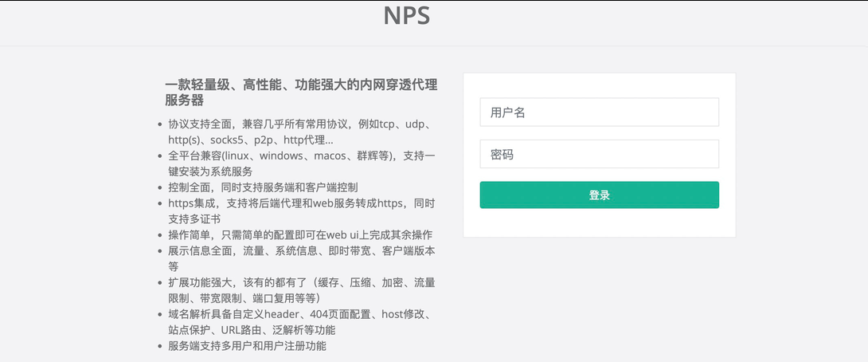Click the bullet starting https集成
Viewport: 868px width, 362px height.
[x=302, y=211]
